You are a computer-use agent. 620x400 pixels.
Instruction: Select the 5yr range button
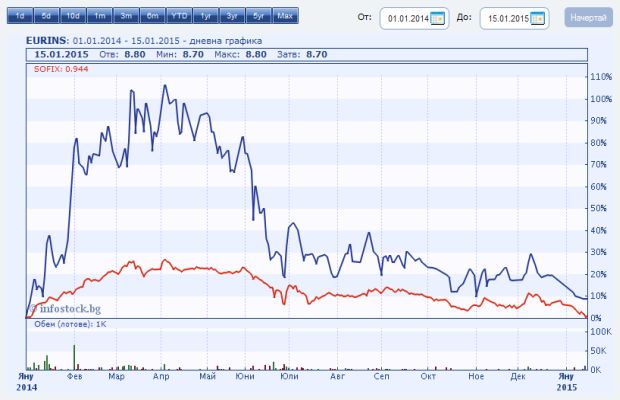259,16
